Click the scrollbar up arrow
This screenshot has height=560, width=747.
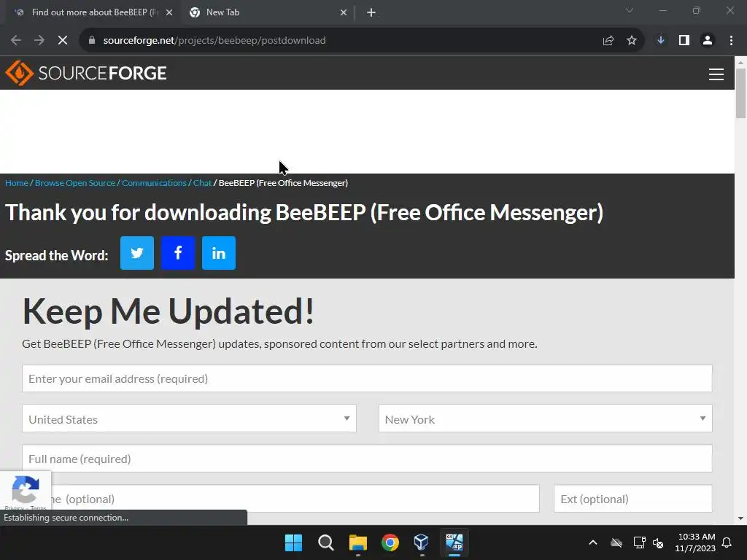point(741,62)
